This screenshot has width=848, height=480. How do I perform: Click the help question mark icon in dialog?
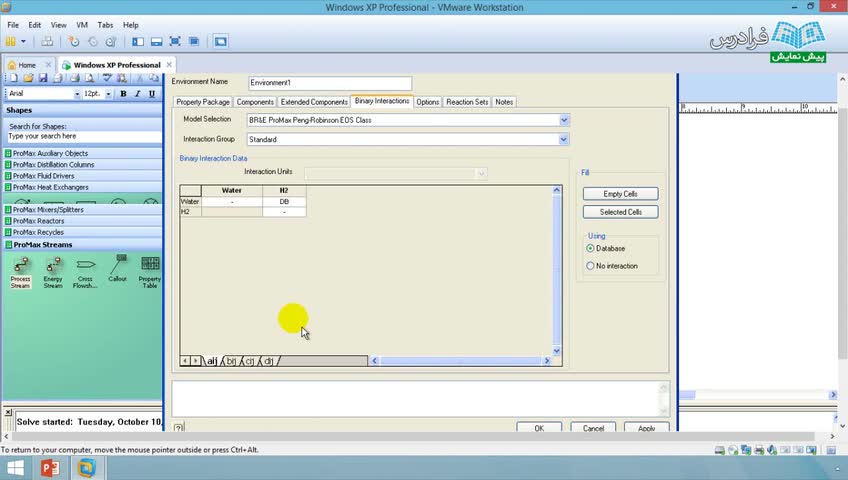point(178,428)
